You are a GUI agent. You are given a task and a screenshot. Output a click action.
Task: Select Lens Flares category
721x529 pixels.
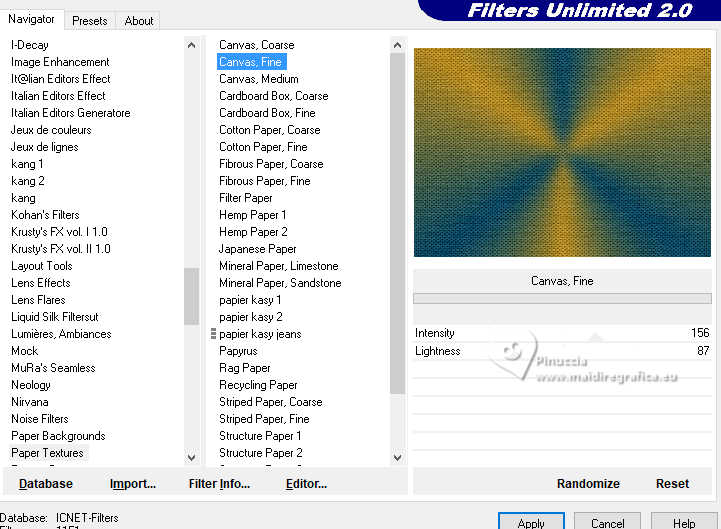pos(38,300)
